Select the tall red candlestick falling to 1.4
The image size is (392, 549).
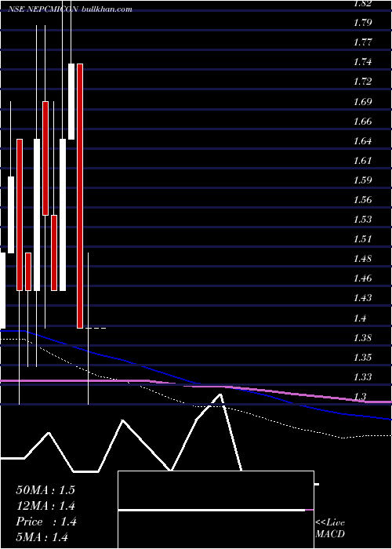[x=80, y=196]
